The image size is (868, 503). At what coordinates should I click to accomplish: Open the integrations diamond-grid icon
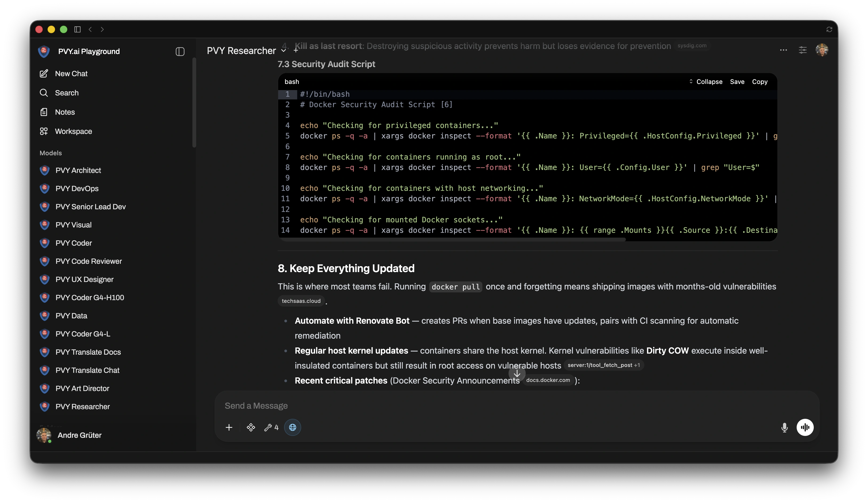(251, 427)
